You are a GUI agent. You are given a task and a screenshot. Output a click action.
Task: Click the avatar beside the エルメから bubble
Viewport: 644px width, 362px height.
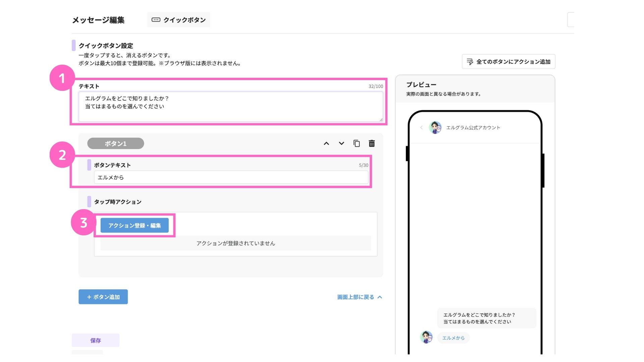tap(426, 337)
